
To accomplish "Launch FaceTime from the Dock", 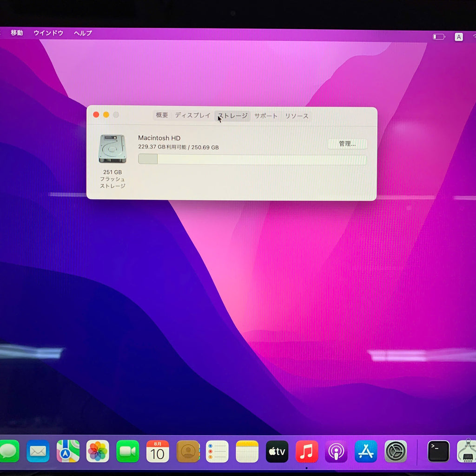I will point(128,451).
